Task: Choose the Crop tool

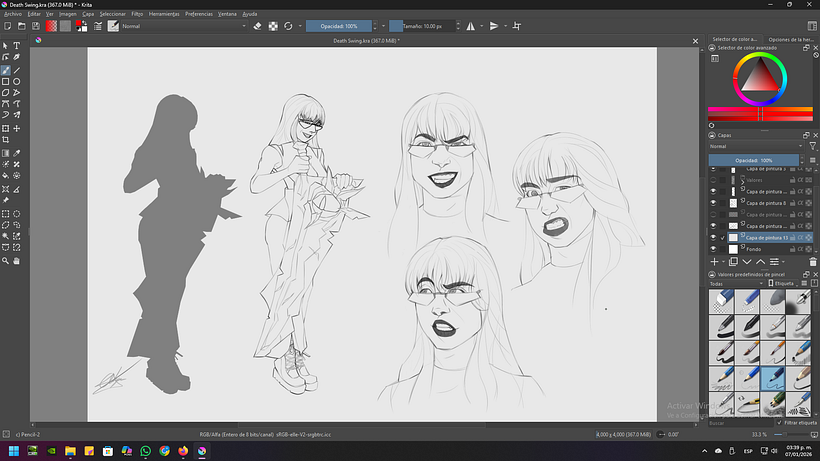Action: [x=6, y=140]
